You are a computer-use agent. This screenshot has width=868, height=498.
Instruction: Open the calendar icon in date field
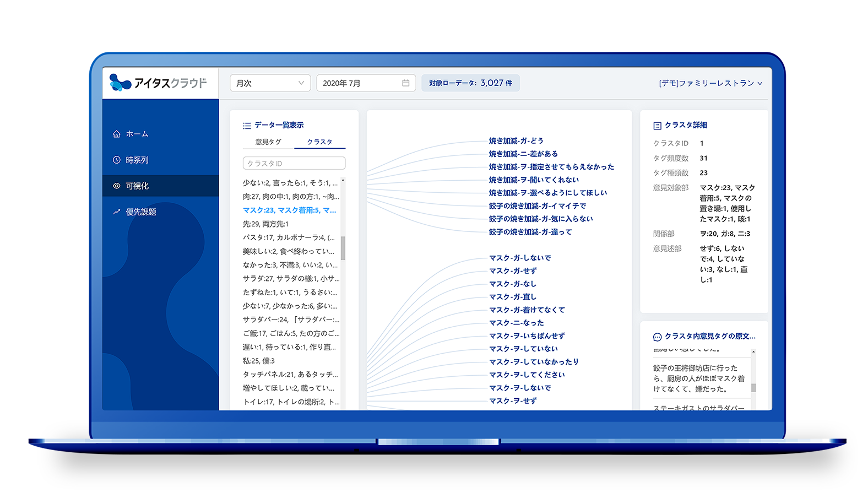(406, 83)
